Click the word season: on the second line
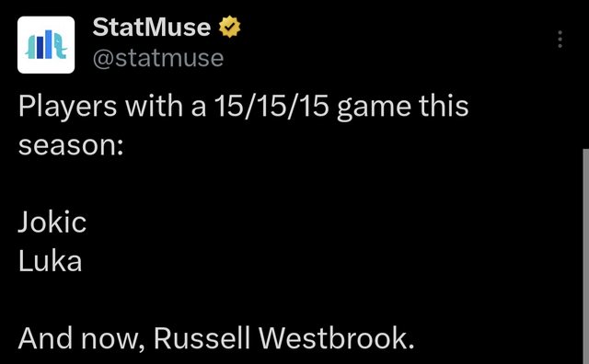589x364 pixels. [x=71, y=145]
